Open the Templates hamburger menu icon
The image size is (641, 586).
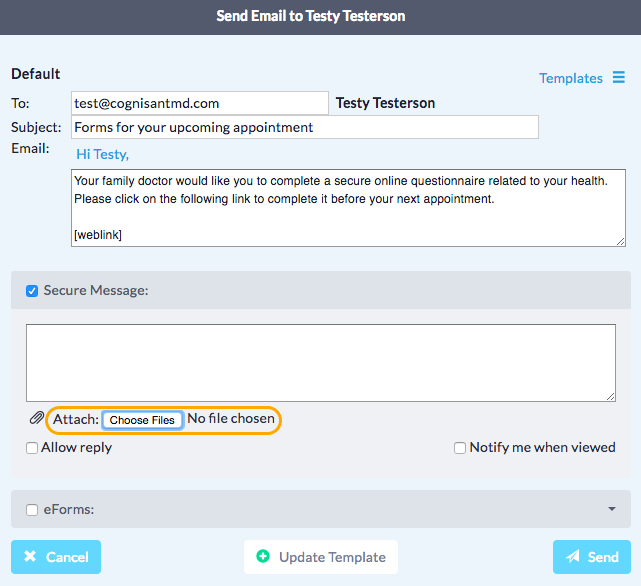pos(618,78)
